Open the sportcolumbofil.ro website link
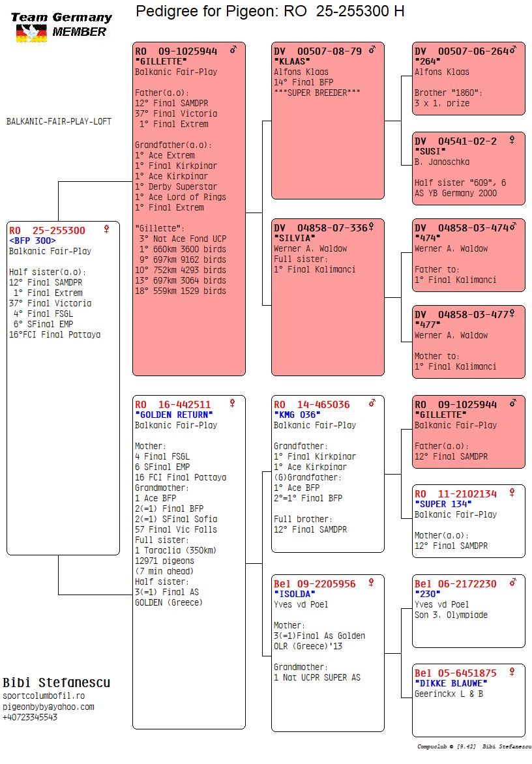The height and width of the screenshot is (764, 532). tap(43, 696)
